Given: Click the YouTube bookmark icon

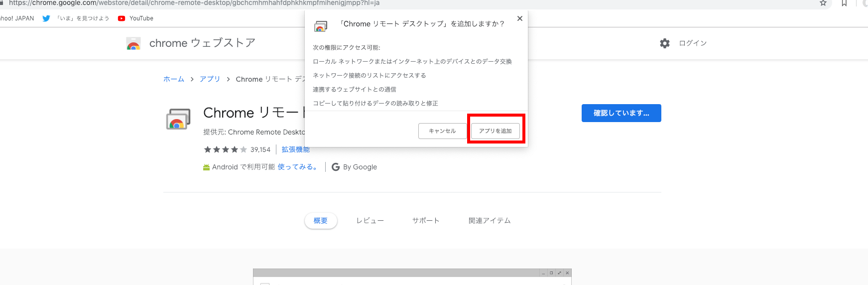Looking at the screenshot, I should 122,18.
